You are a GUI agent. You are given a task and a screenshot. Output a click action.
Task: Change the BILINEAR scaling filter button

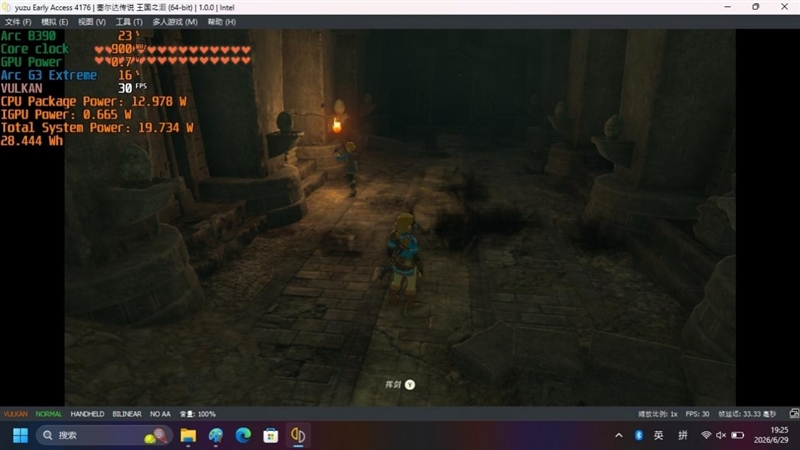pos(127,414)
